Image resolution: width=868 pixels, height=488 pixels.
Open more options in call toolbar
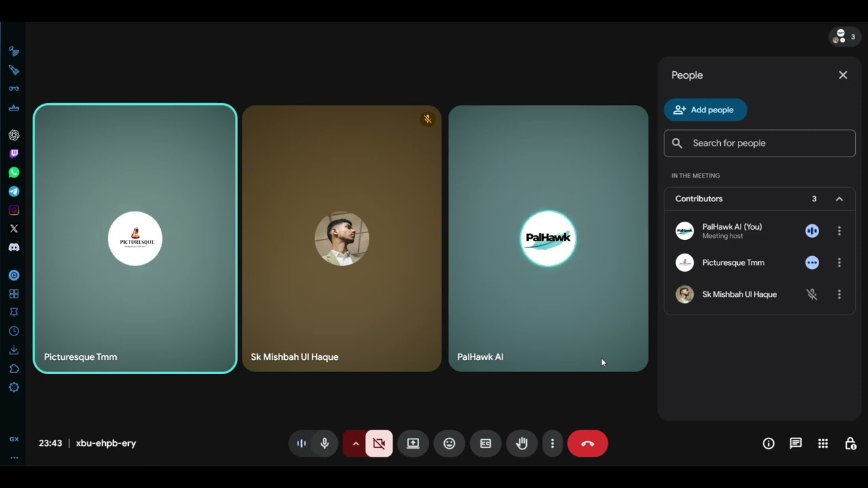(553, 443)
